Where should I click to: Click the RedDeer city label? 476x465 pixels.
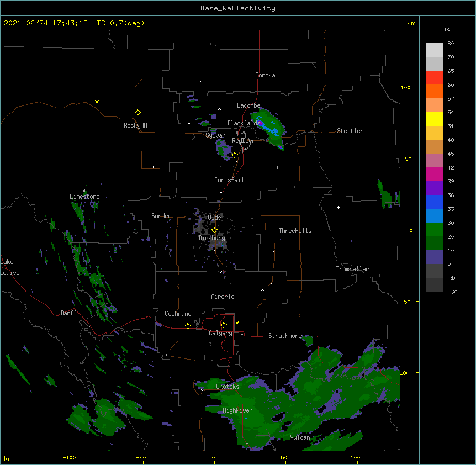(243, 141)
